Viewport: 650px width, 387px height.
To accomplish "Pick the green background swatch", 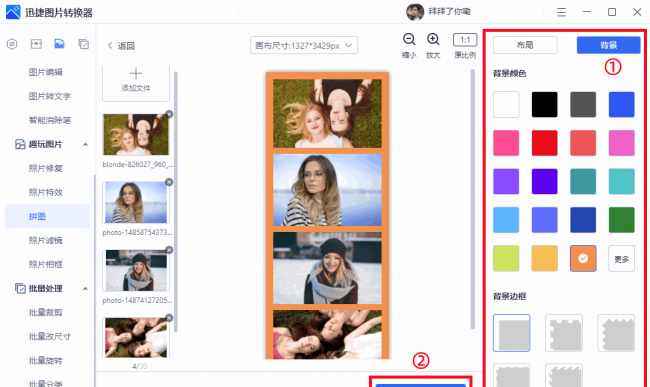I will (x=621, y=220).
